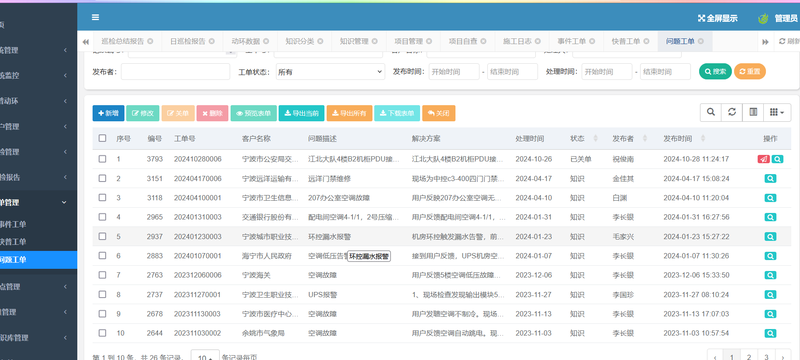Open the rows-per-page dropdown showing 10
Image resolution: width=800 pixels, height=360 pixels.
205,356
